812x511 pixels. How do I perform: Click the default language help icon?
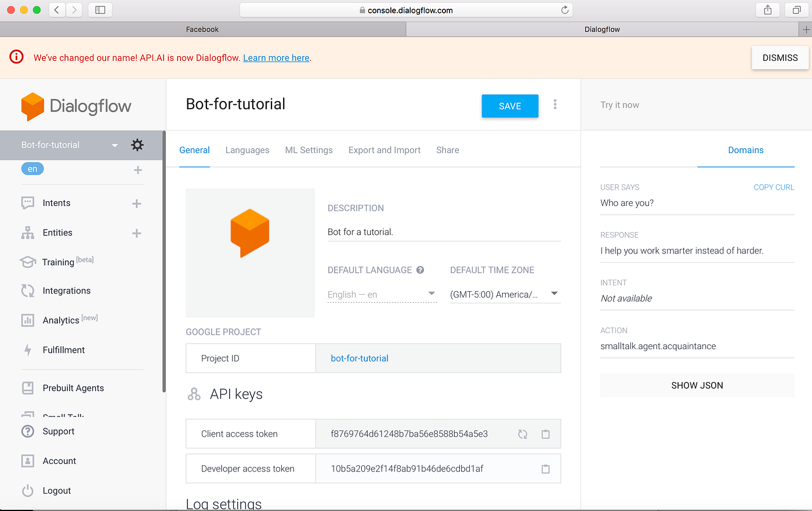(420, 270)
